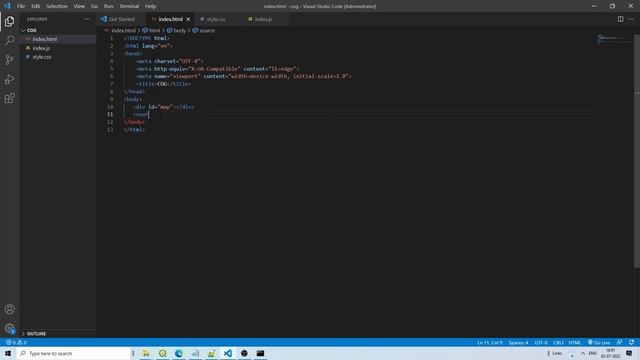Click the VS Code taskbar icon
The image size is (640, 360).
pos(227,353)
